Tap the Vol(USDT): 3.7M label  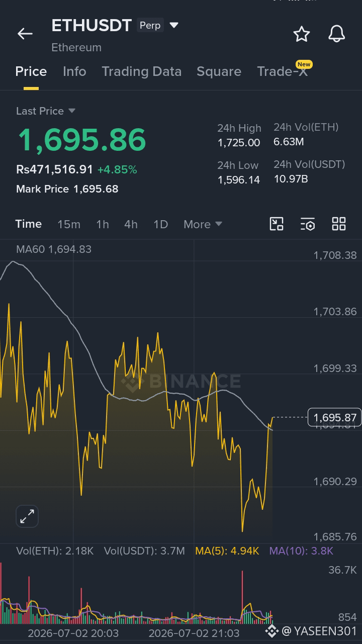[144, 551]
